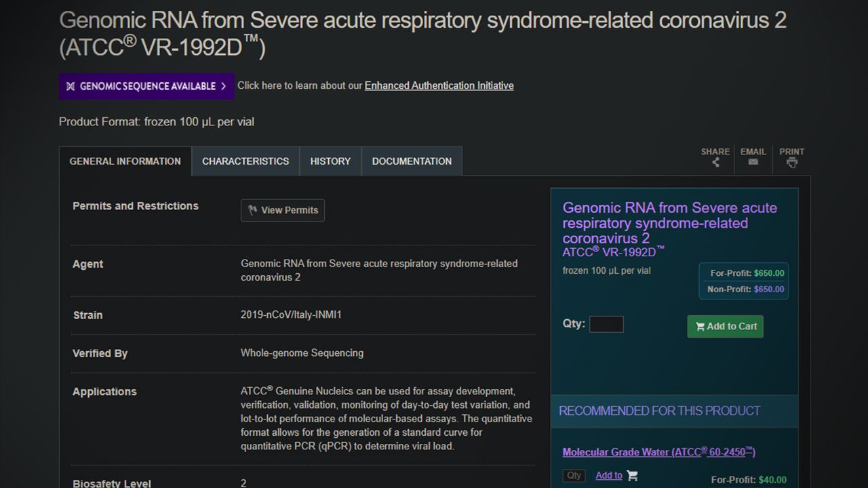Open the Molecular Grade Water product link
This screenshot has height=488, width=868.
point(658,452)
